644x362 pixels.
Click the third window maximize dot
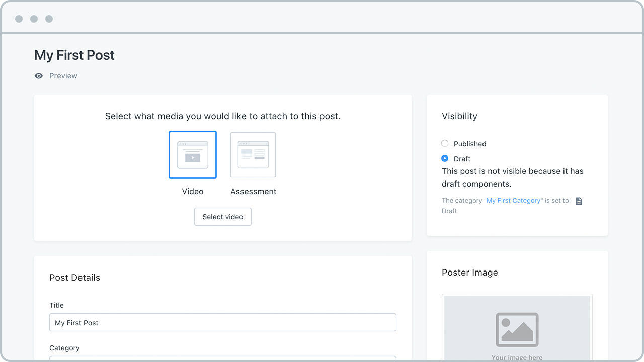tap(49, 19)
